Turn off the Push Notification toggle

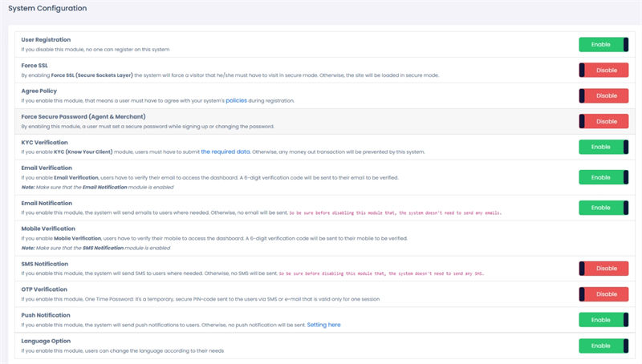click(603, 320)
